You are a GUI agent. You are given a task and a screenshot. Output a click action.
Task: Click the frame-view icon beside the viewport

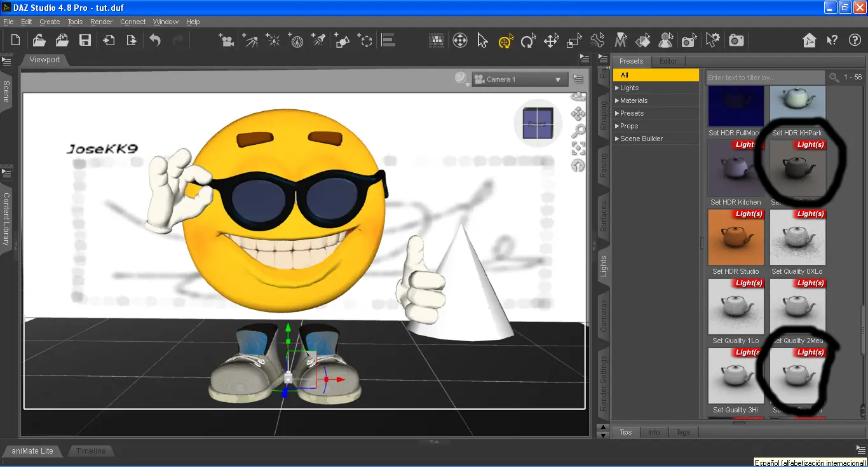pos(578,149)
